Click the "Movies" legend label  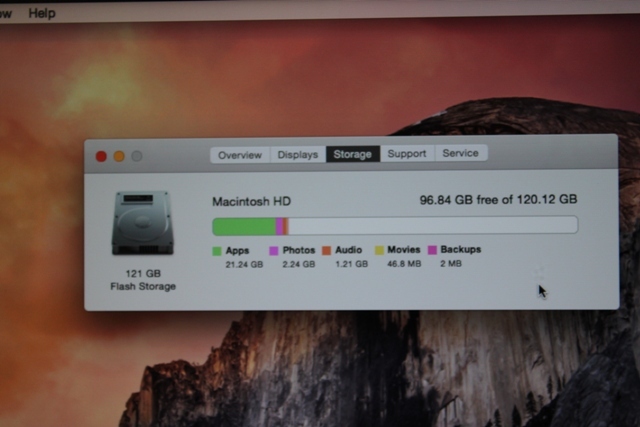click(404, 249)
